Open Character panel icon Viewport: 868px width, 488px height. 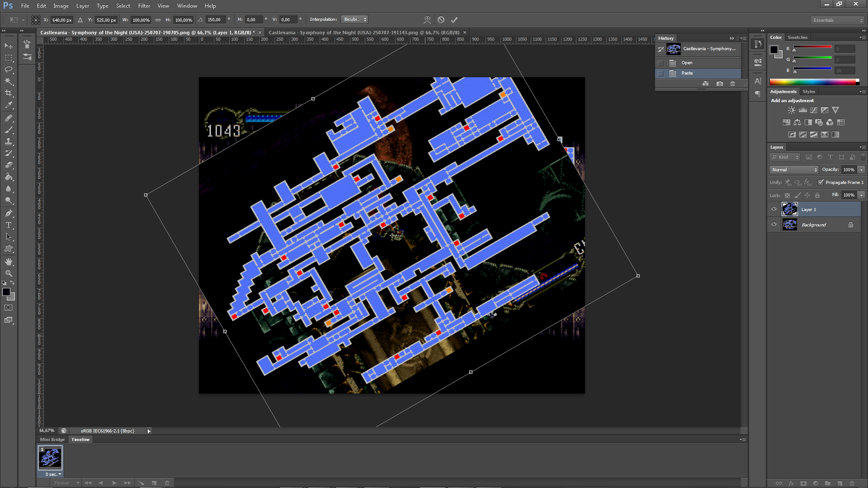(758, 81)
